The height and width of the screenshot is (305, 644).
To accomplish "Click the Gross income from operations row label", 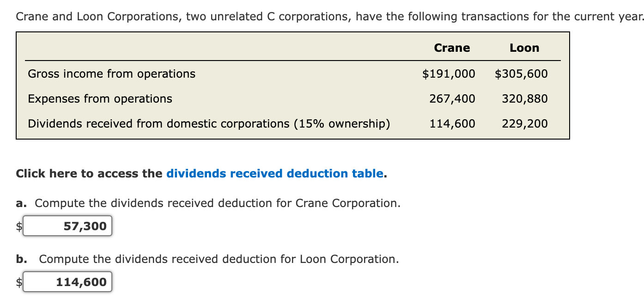I will tap(111, 73).
